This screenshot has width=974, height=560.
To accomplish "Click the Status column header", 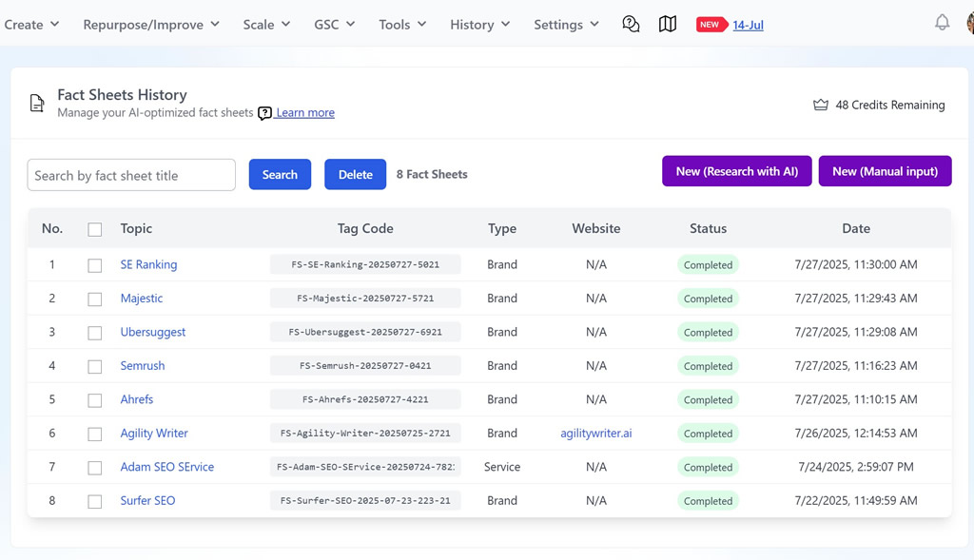I will click(708, 228).
